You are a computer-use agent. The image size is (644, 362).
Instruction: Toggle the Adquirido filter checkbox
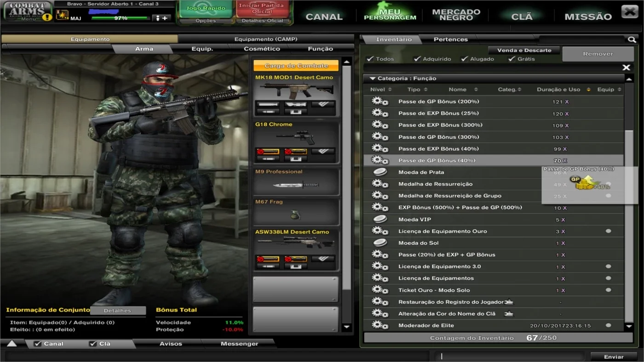pyautogui.click(x=417, y=59)
